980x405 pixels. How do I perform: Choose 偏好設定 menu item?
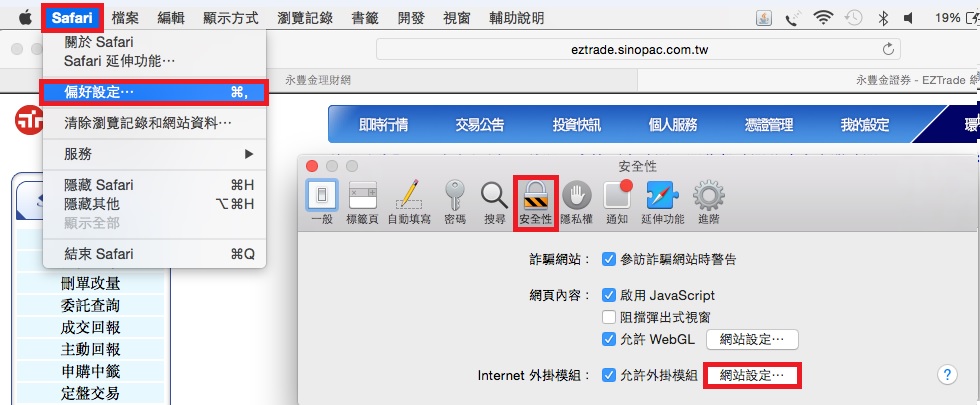coord(154,92)
